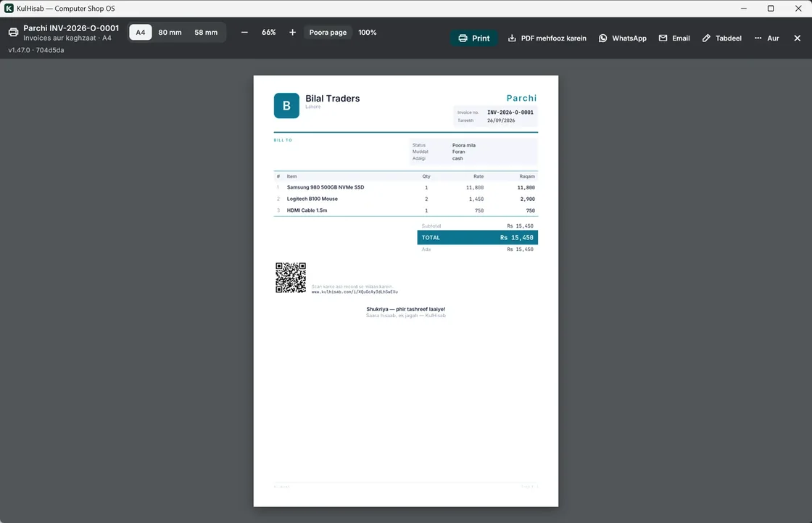Click invoice number INV-2026-0-0001 on page
This screenshot has width=812, height=523.
tap(510, 112)
